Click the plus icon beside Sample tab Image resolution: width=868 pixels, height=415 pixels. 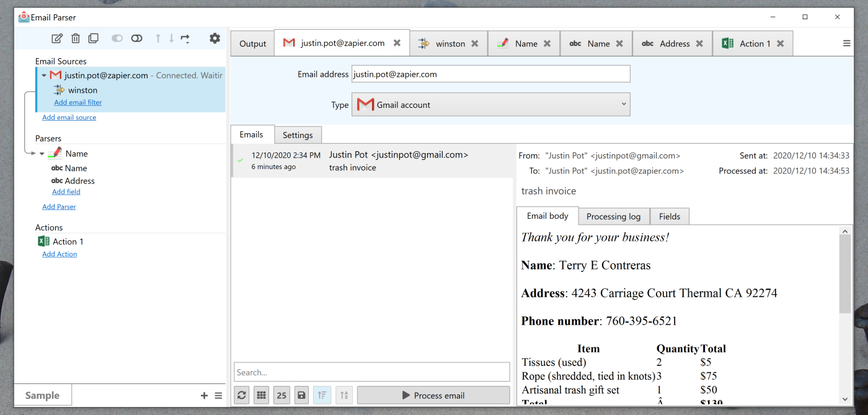tap(205, 396)
